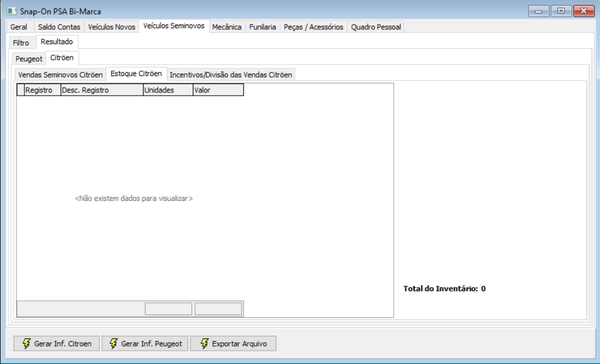Close the Snap-On PSA Bi-Marca window
The width and height of the screenshot is (600, 364).
tap(584, 11)
